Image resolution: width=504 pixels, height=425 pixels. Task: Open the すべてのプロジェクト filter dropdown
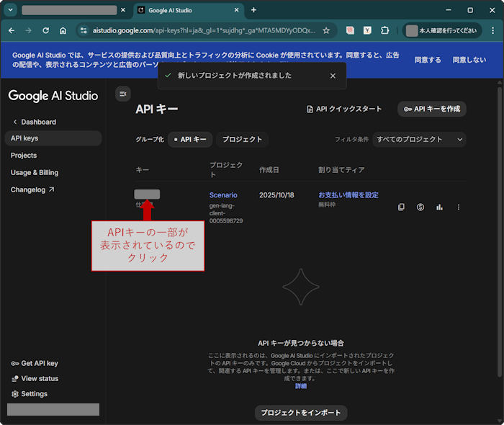coord(420,139)
